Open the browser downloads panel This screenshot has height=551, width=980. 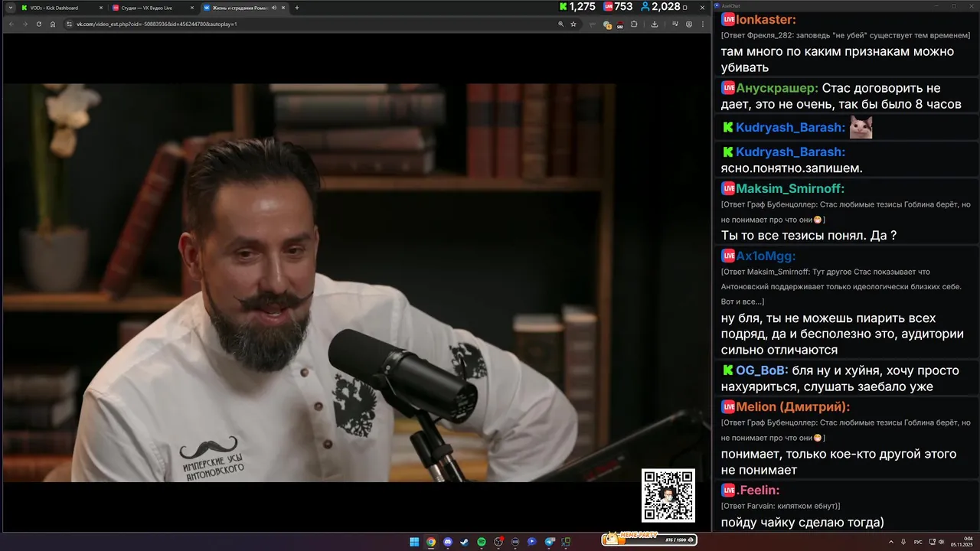pyautogui.click(x=655, y=24)
